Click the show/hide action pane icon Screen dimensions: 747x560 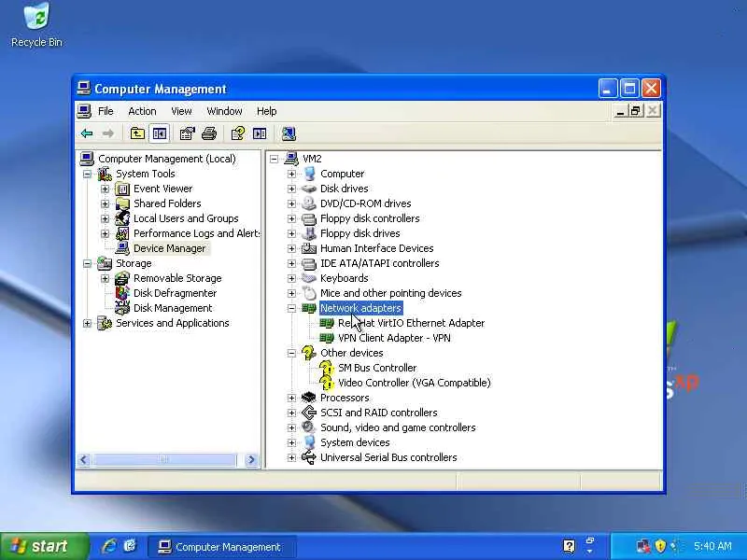click(x=260, y=133)
